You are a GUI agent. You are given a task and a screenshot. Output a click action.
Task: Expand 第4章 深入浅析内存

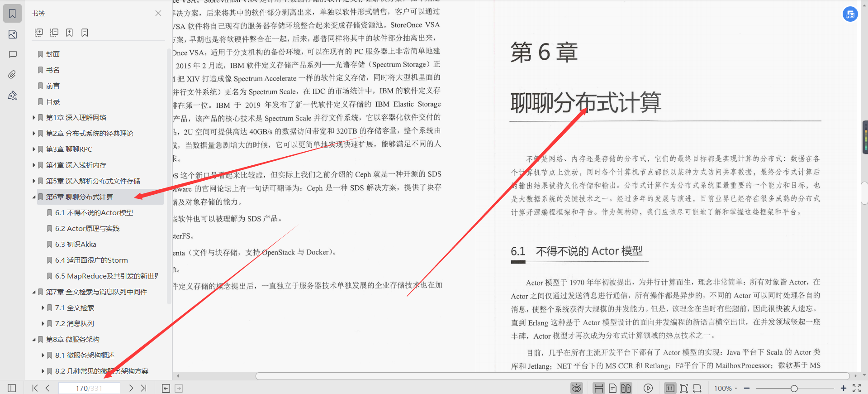[34, 165]
